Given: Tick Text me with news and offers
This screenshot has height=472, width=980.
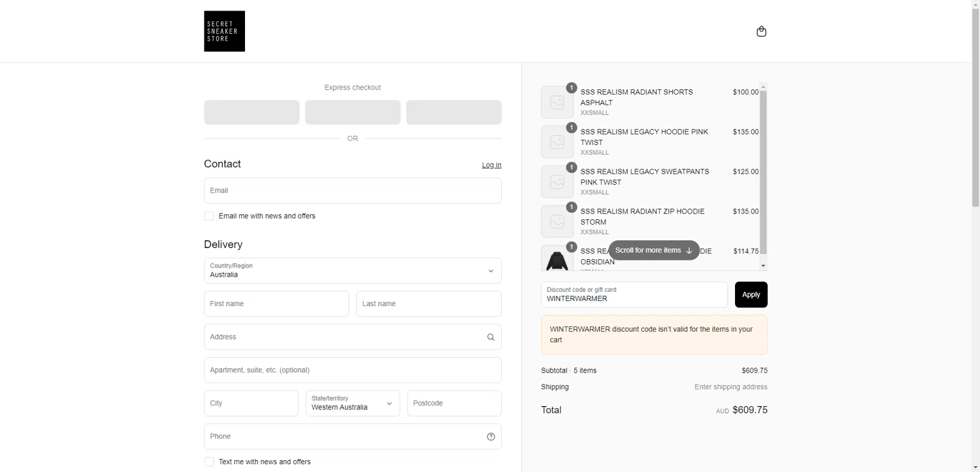Looking at the screenshot, I should tap(209, 462).
